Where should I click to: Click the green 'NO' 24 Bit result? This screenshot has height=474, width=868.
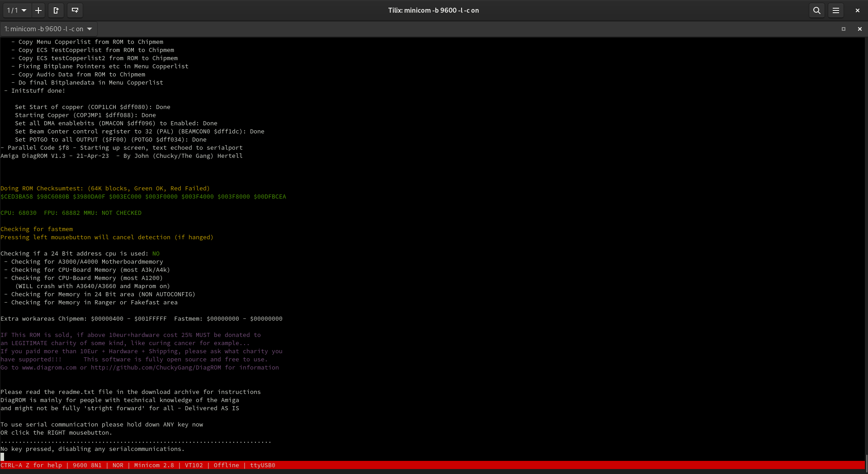click(156, 253)
